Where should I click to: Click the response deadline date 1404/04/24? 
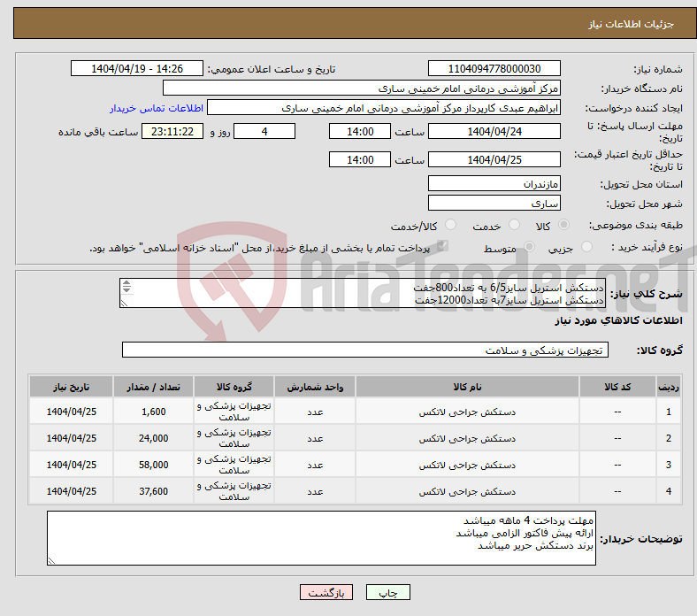point(494,131)
